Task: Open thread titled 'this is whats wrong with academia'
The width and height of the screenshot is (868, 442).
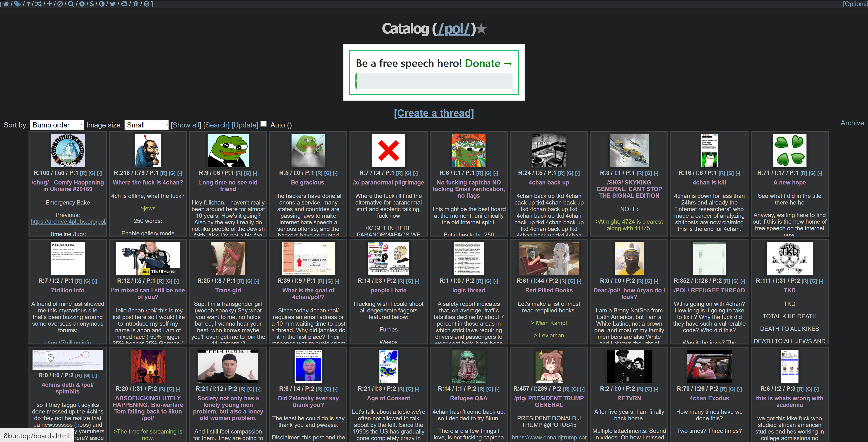Action: coord(789,401)
